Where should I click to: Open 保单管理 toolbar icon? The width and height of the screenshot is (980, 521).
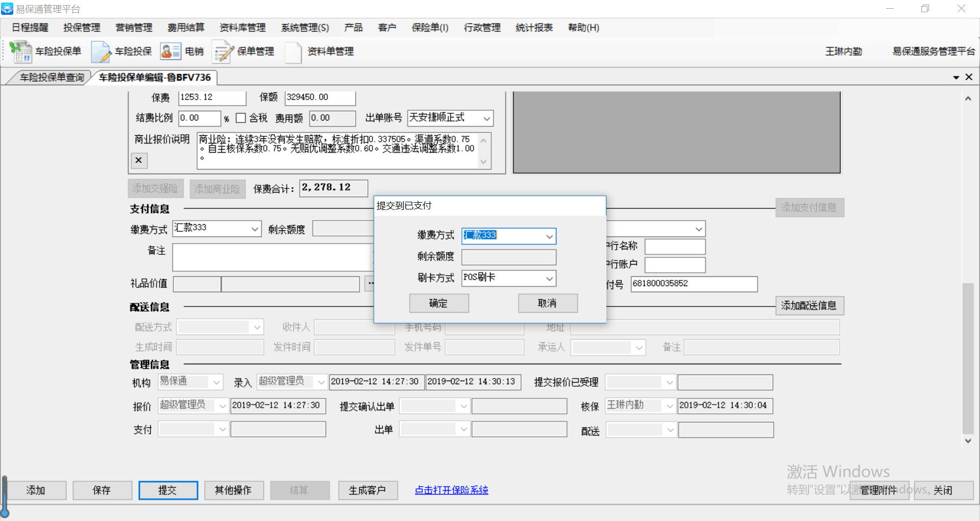coord(223,52)
